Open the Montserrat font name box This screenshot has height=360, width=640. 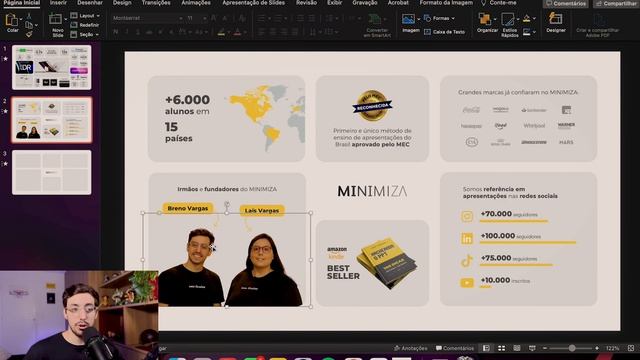click(x=147, y=18)
